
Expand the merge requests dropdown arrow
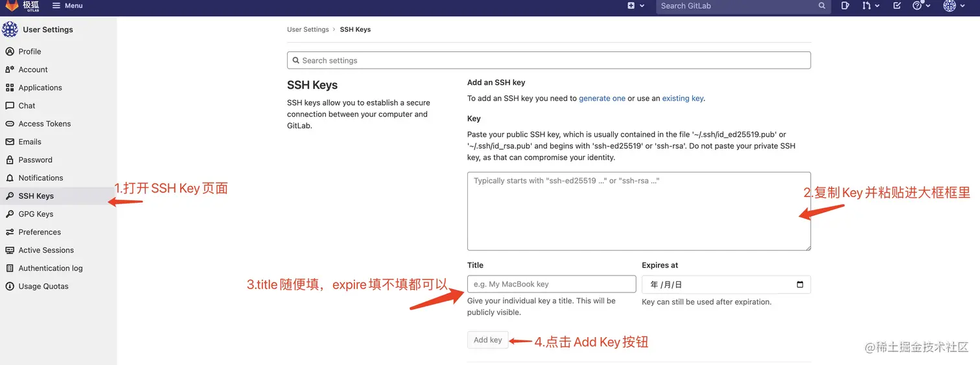(x=877, y=5)
